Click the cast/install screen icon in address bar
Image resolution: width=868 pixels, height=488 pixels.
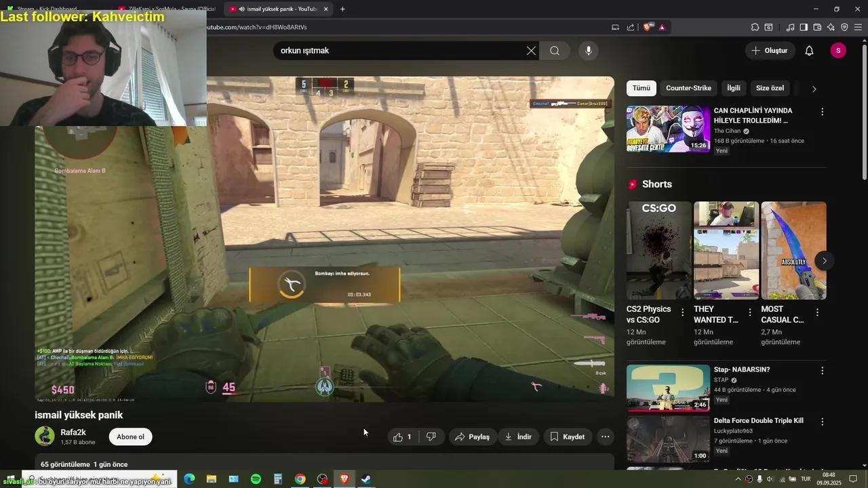click(x=615, y=27)
